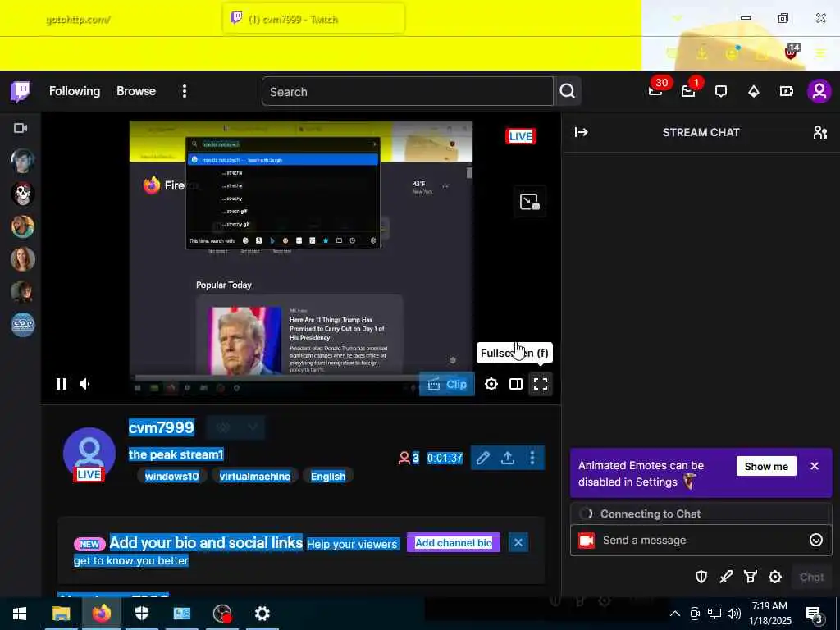Share the stream using the upload icon
The width and height of the screenshot is (840, 630).
(x=507, y=458)
